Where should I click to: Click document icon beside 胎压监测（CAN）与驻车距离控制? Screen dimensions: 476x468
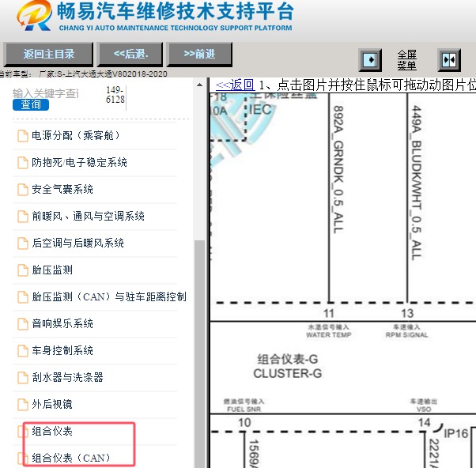(x=23, y=297)
